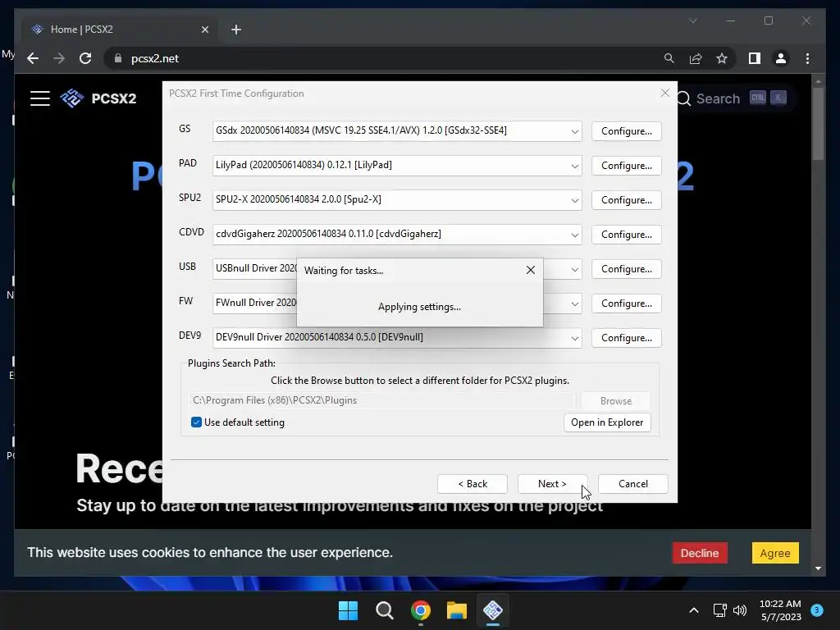The height and width of the screenshot is (630, 840).
Task: View site lock info icon
Action: [118, 58]
